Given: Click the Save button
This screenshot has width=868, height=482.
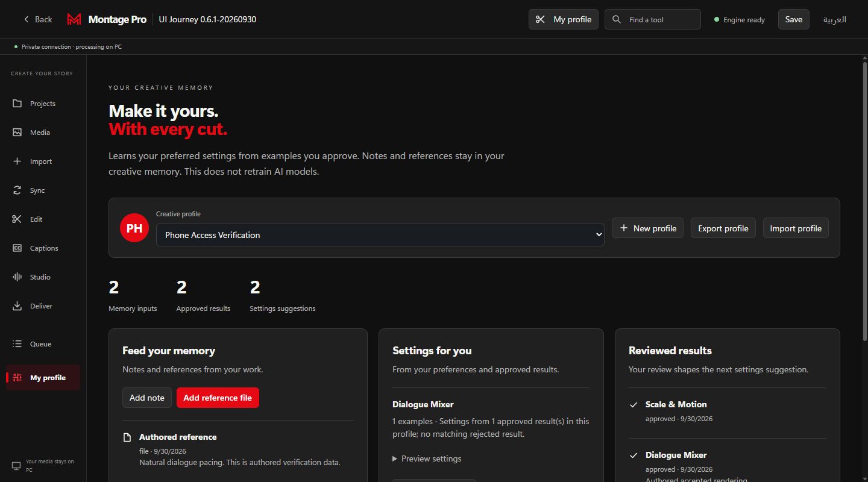Looking at the screenshot, I should click(793, 19).
